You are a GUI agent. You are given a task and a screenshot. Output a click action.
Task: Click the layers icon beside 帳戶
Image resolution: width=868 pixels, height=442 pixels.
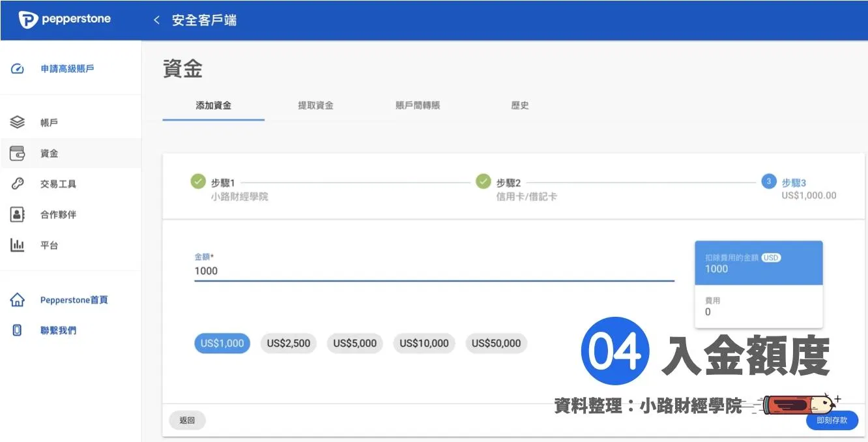pos(18,123)
